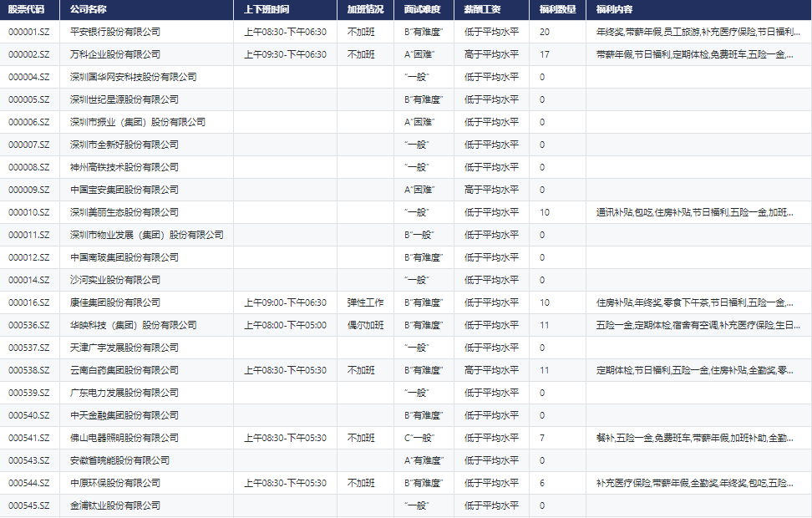The image size is (812, 518).
Task: Click 弹性工作 overtime cell
Action: [x=366, y=302]
